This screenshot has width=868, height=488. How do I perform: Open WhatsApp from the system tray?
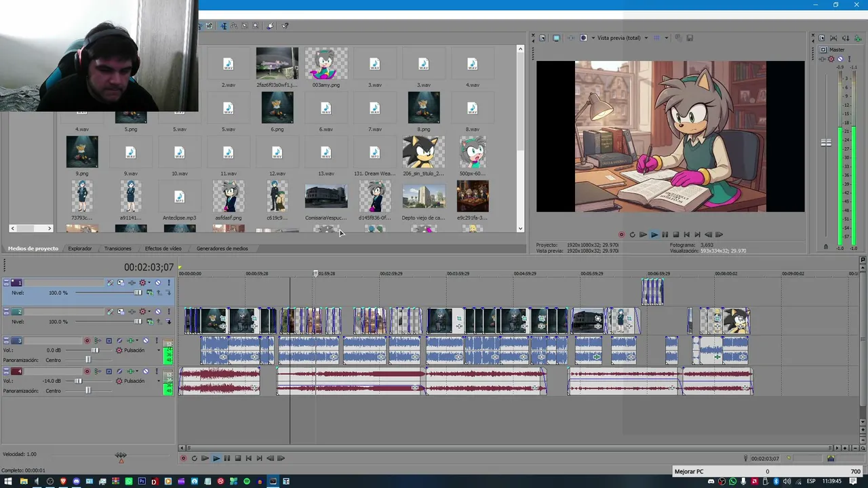(x=732, y=482)
